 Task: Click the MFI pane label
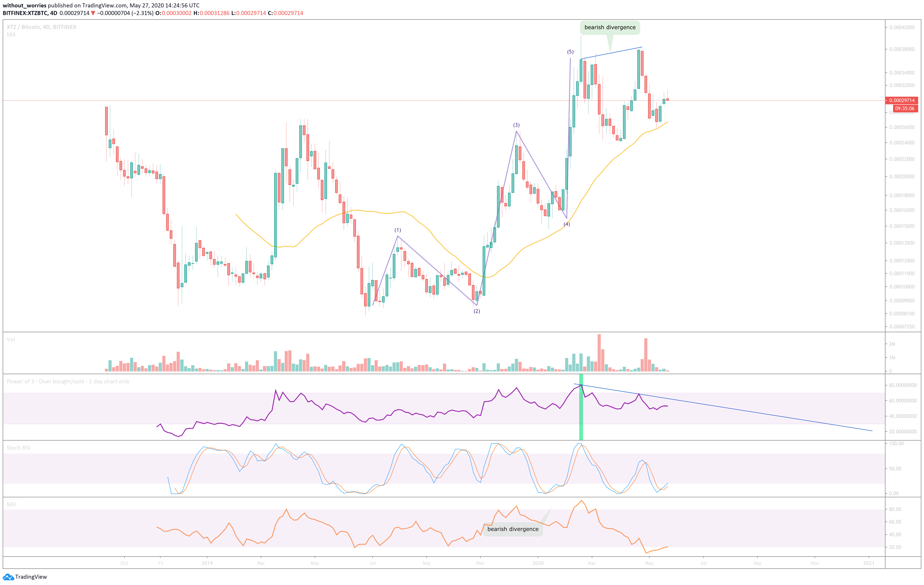pyautogui.click(x=11, y=504)
